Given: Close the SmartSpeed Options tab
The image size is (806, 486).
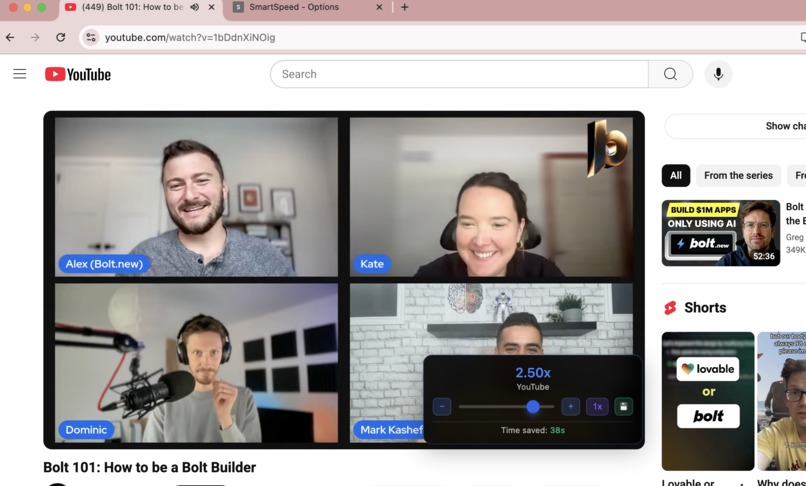Looking at the screenshot, I should 379,7.
